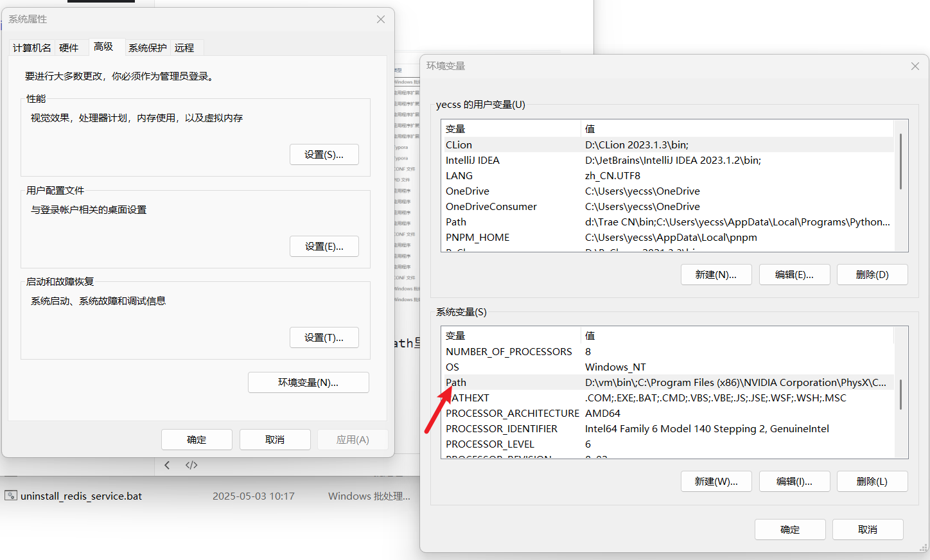Click the Intel64 Family 6 Model 140 value
This screenshot has height=560, width=930.
pos(707,429)
